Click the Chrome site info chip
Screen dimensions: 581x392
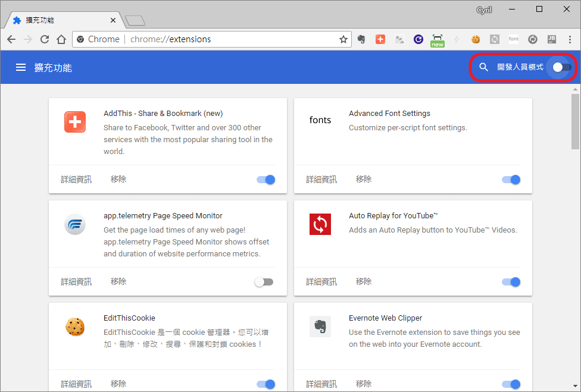point(98,39)
